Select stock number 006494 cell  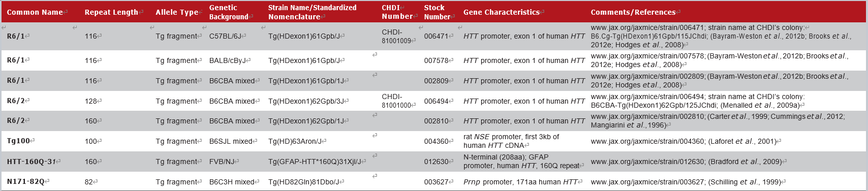(437, 101)
